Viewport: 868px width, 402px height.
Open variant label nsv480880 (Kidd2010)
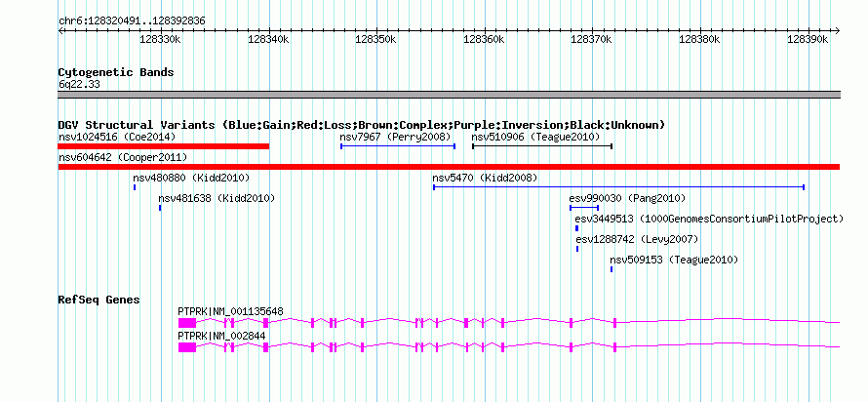[x=191, y=178]
